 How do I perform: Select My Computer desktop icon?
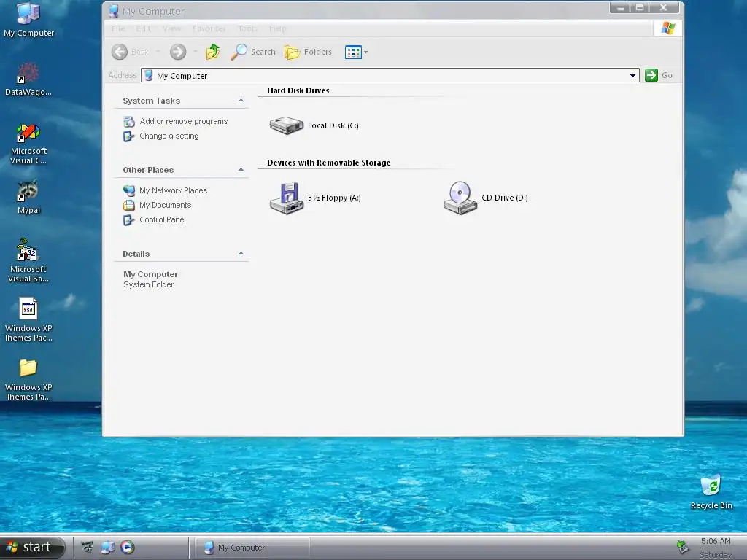pyautogui.click(x=28, y=20)
